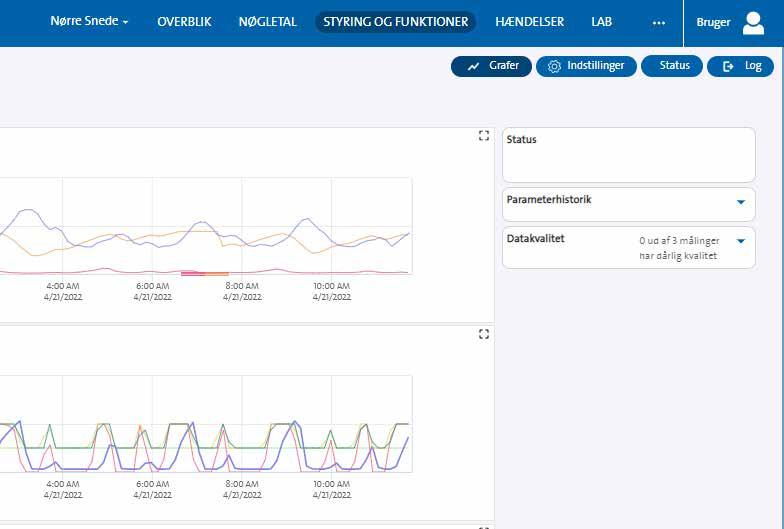Open the HÆNDELSER menu
The image size is (784, 529).
tap(530, 22)
